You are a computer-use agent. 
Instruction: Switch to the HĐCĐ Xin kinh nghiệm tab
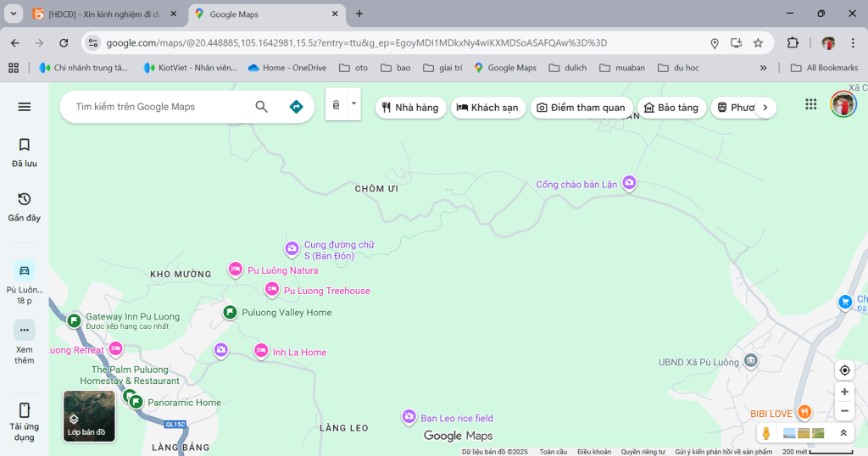104,14
